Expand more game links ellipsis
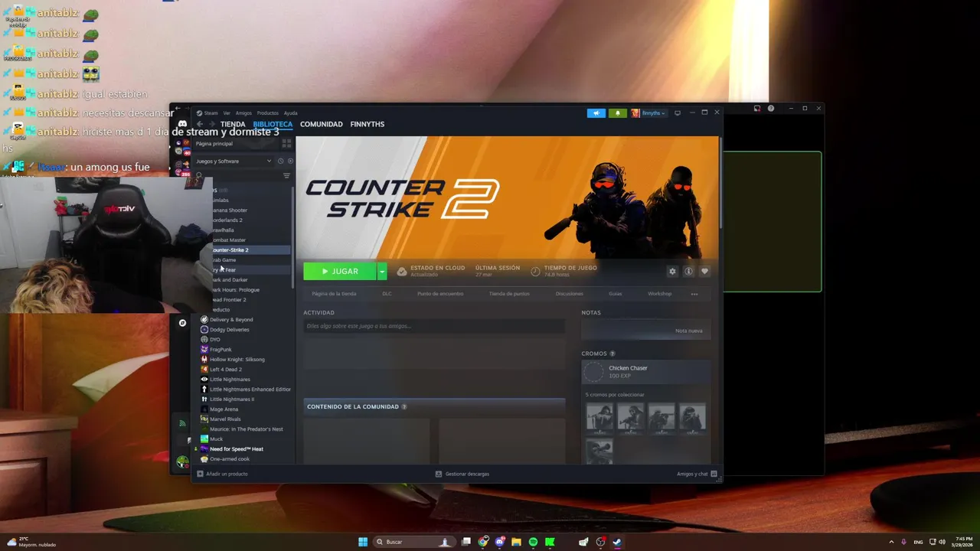 (x=694, y=294)
